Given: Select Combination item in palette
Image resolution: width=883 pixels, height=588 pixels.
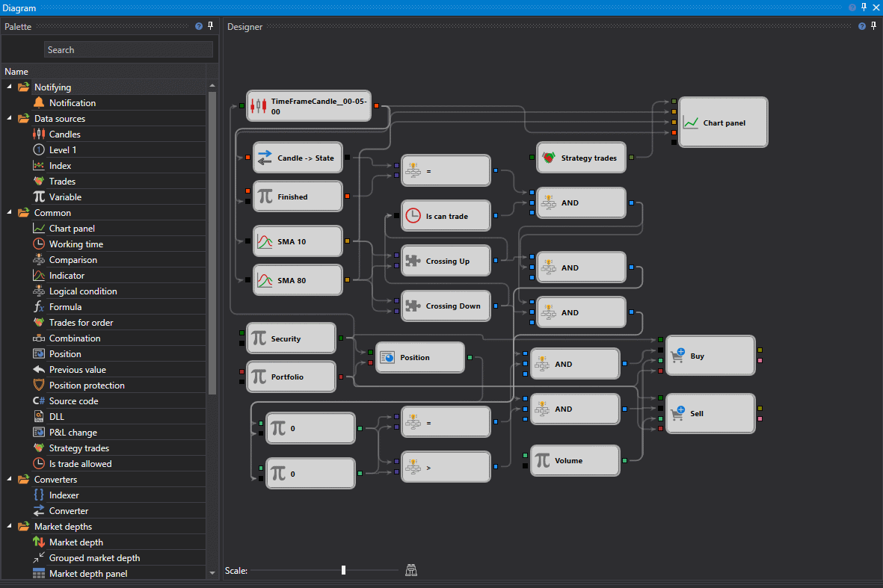Looking at the screenshot, I should pos(75,338).
